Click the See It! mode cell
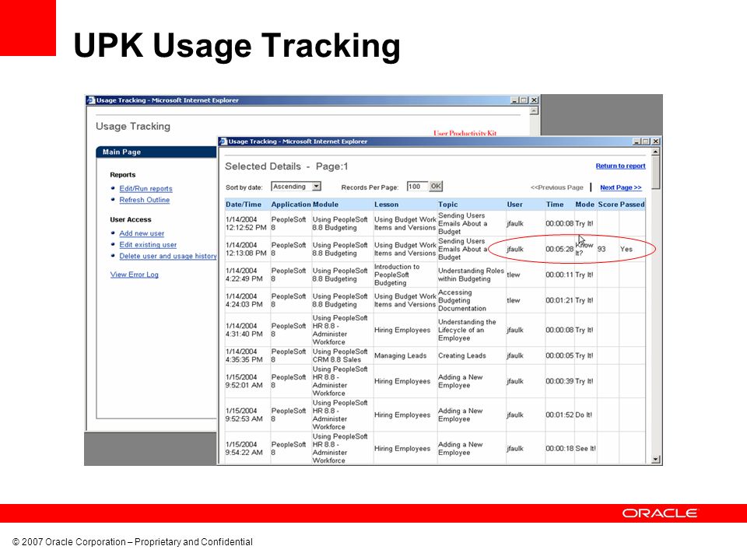 click(585, 449)
